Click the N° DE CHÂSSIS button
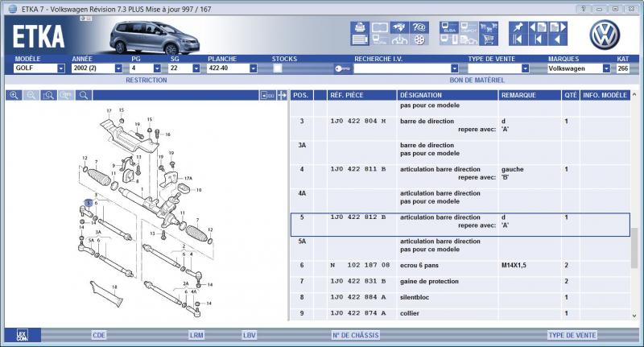The width and height of the screenshot is (644, 347). [356, 335]
